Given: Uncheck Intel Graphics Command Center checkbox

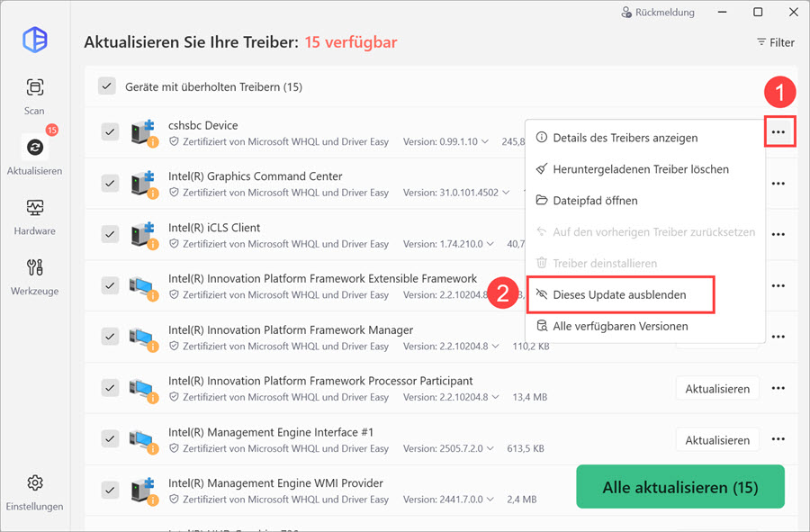Looking at the screenshot, I should coord(110,183).
